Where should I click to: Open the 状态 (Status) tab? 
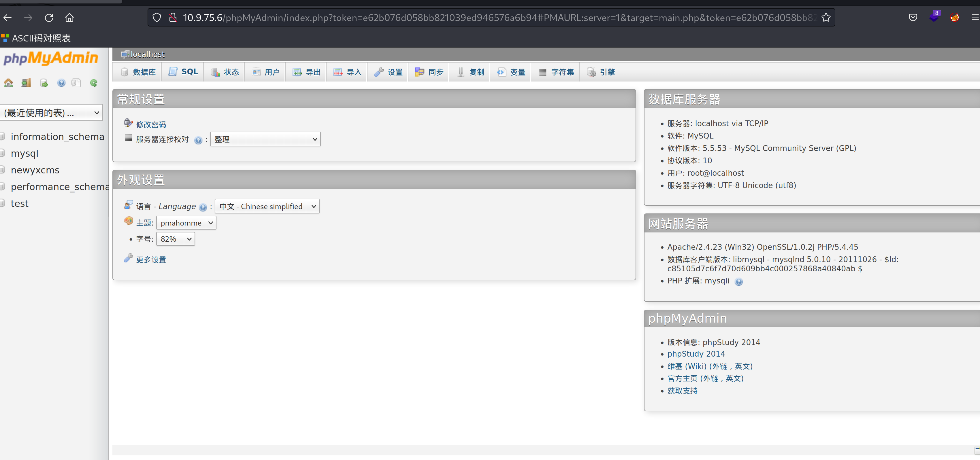(225, 72)
